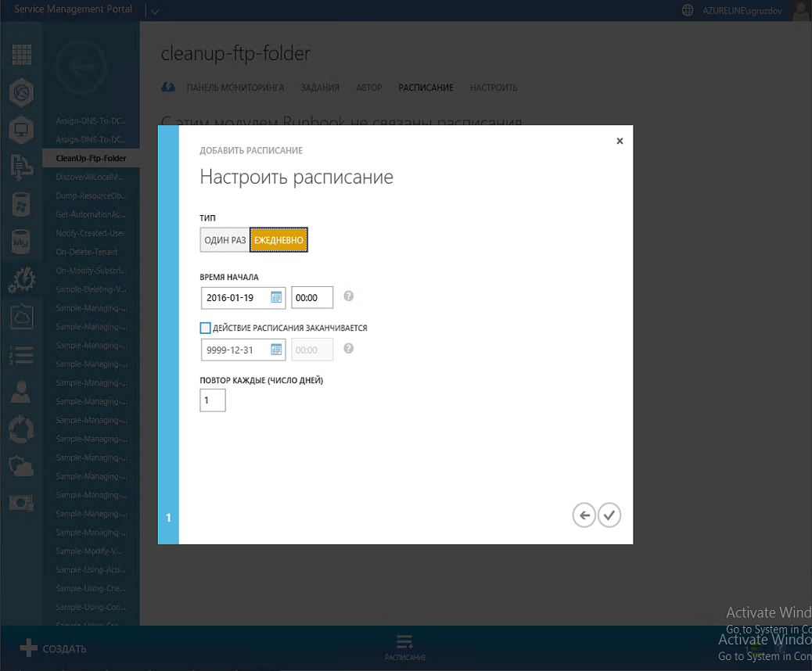Enable the ДЕЙСТВИЕ РАСПИСАНИЯ ЗАКАНЧИВАЕТСЯ checkbox
Image resolution: width=812 pixels, height=671 pixels.
(207, 328)
